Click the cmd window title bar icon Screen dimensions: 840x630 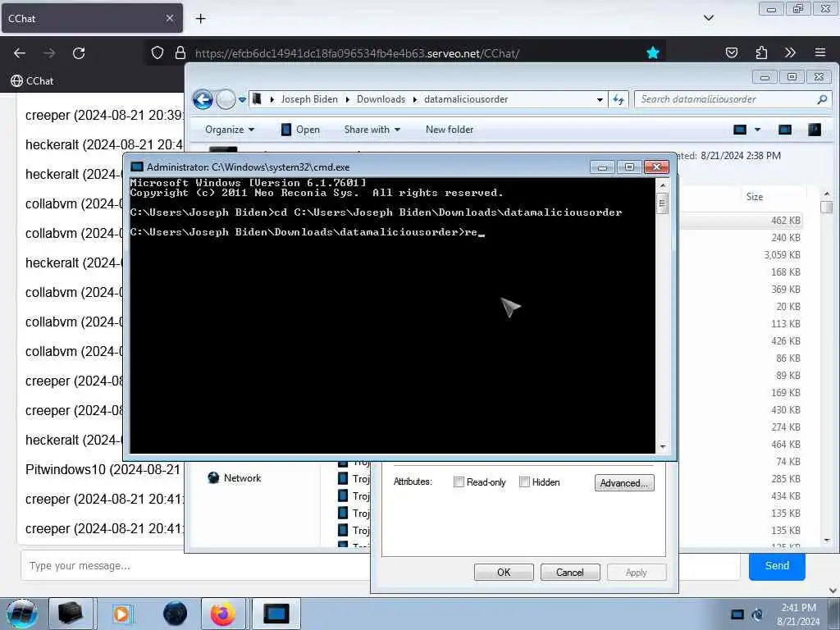pos(137,167)
